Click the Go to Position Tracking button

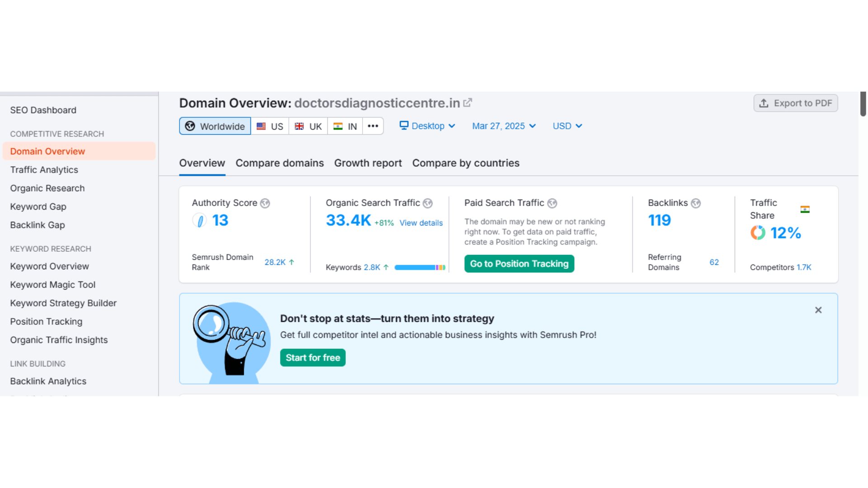point(519,264)
